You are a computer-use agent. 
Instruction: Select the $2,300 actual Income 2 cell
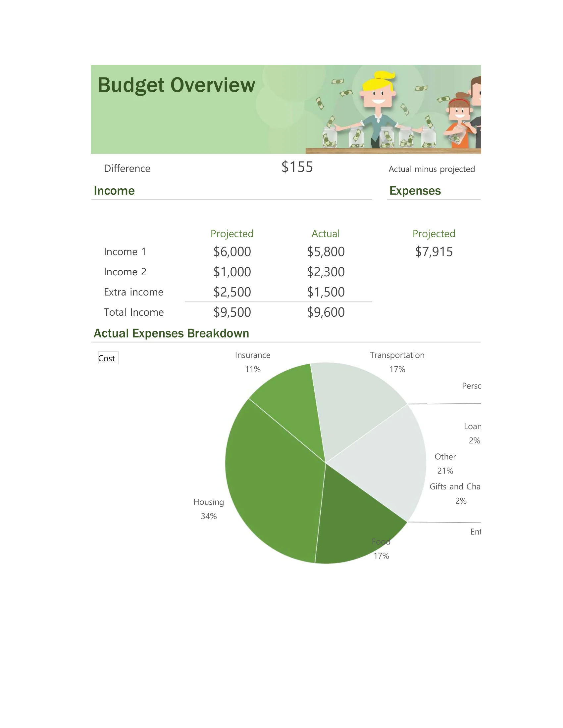click(x=326, y=272)
